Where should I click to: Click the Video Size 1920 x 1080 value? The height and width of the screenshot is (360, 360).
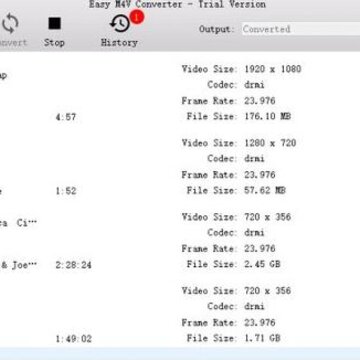point(273,69)
